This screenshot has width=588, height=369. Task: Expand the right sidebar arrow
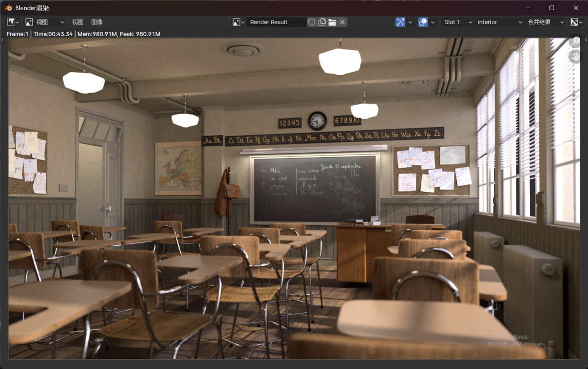point(585,40)
